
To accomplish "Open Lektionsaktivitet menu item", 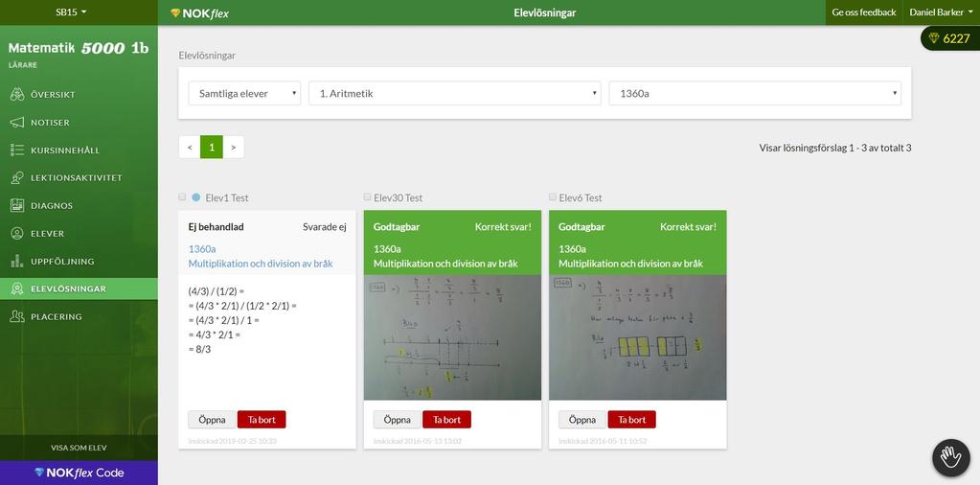I will coord(79,178).
